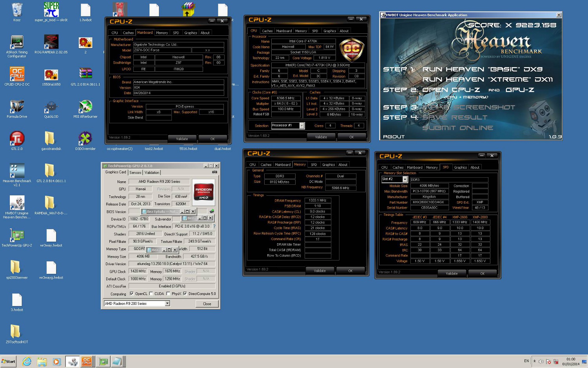Click Validate in the CPU-Z Memory window

tap(320, 271)
